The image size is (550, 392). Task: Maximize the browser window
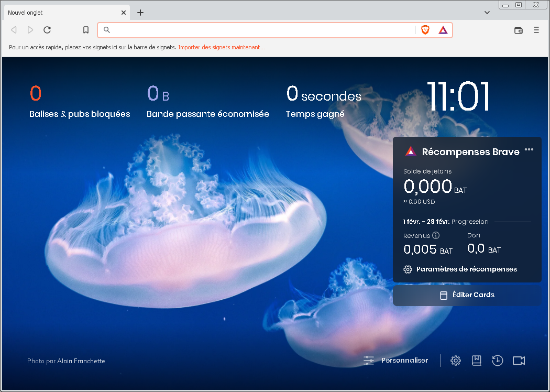coord(519,5)
